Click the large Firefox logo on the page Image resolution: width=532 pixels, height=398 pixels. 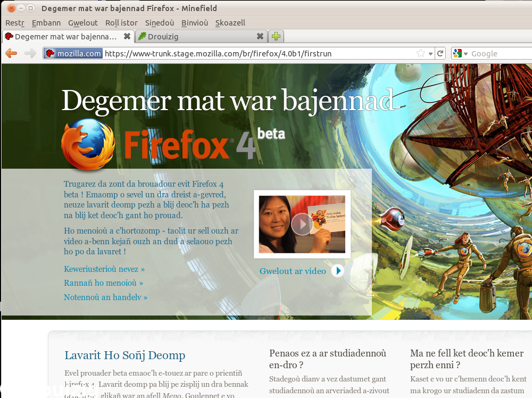tap(88, 144)
